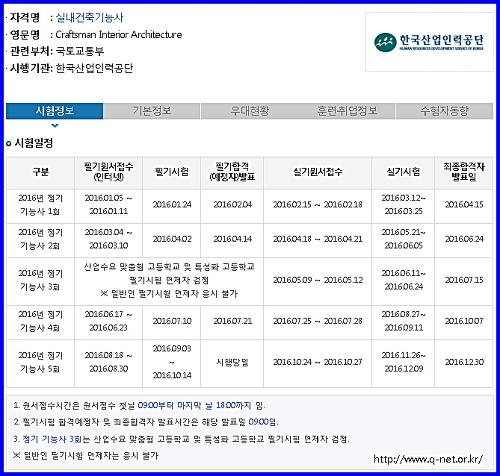Click the 2016.05.21~2016.06.05 practical exam cell
The height and width of the screenshot is (476, 500).
pyautogui.click(x=403, y=239)
